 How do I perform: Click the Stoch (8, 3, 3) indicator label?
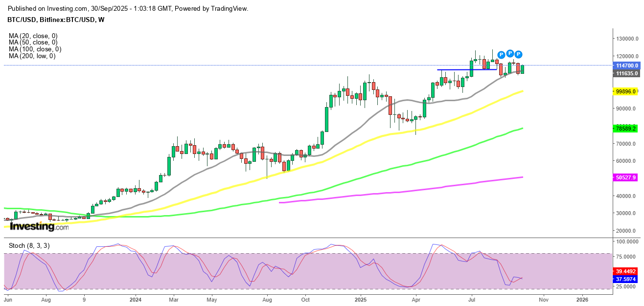[x=29, y=245]
